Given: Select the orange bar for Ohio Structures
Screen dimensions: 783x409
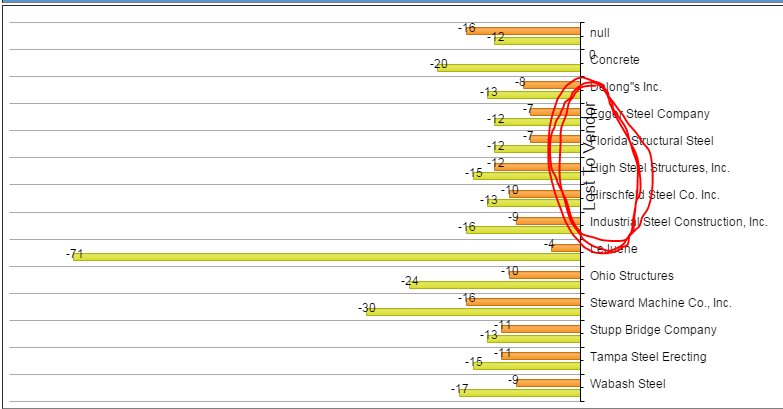Looking at the screenshot, I should click(545, 275).
